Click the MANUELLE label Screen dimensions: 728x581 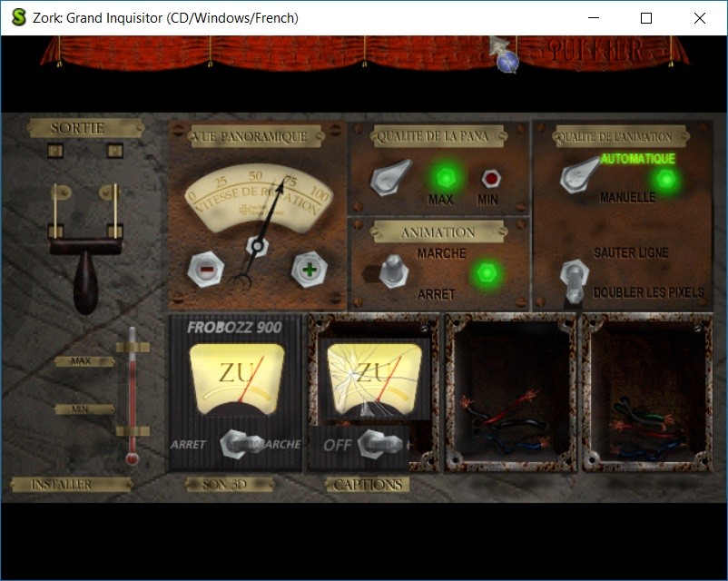pos(627,197)
